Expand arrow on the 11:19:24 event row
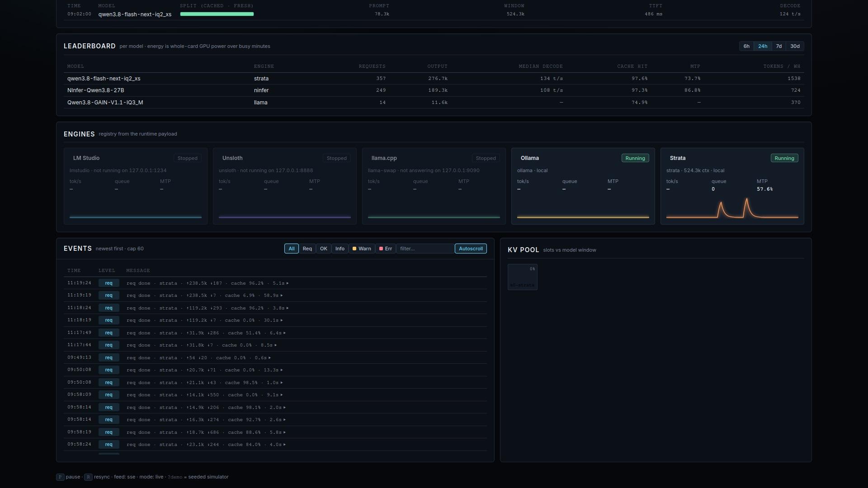This screenshot has height=488, width=868. coord(288,283)
